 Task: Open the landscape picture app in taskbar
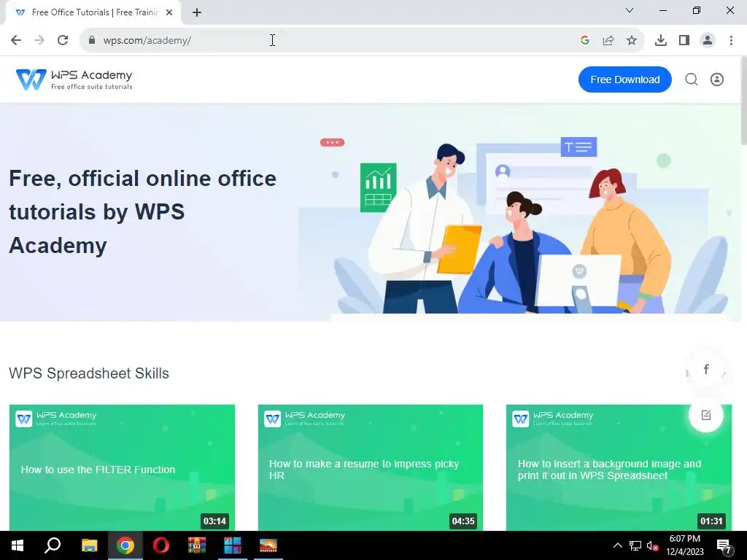[x=268, y=545]
